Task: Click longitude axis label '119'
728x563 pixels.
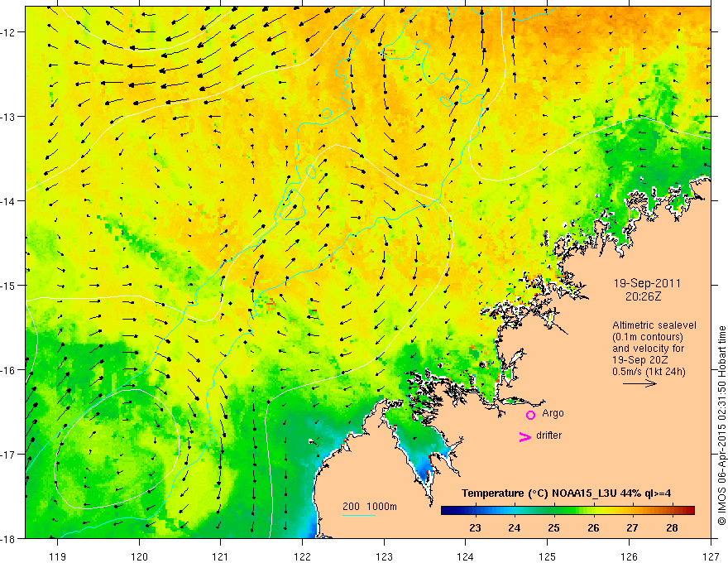Action: (58, 556)
